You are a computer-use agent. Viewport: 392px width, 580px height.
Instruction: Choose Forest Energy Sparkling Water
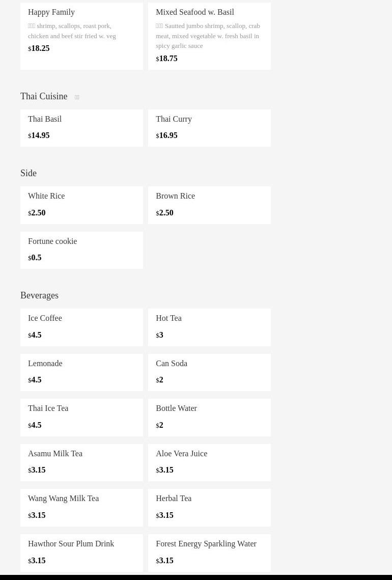point(209,552)
